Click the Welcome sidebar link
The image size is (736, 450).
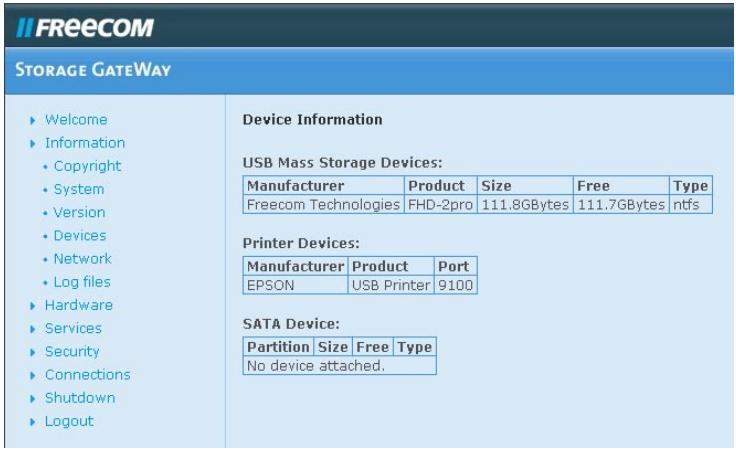[76, 120]
